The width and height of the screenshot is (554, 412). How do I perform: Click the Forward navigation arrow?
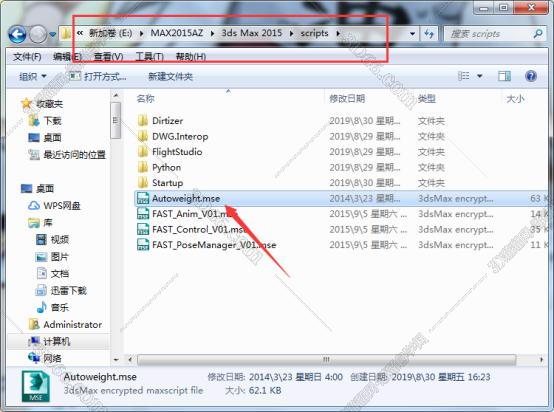point(37,34)
